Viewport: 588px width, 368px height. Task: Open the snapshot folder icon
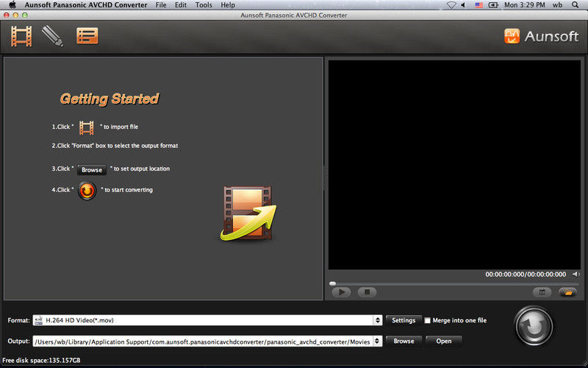567,292
